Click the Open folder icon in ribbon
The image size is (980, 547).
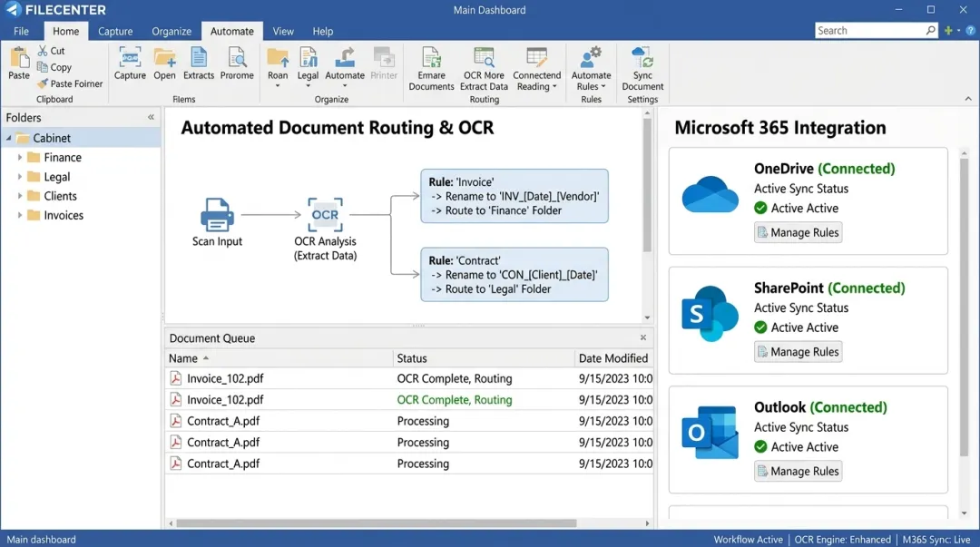[165, 57]
